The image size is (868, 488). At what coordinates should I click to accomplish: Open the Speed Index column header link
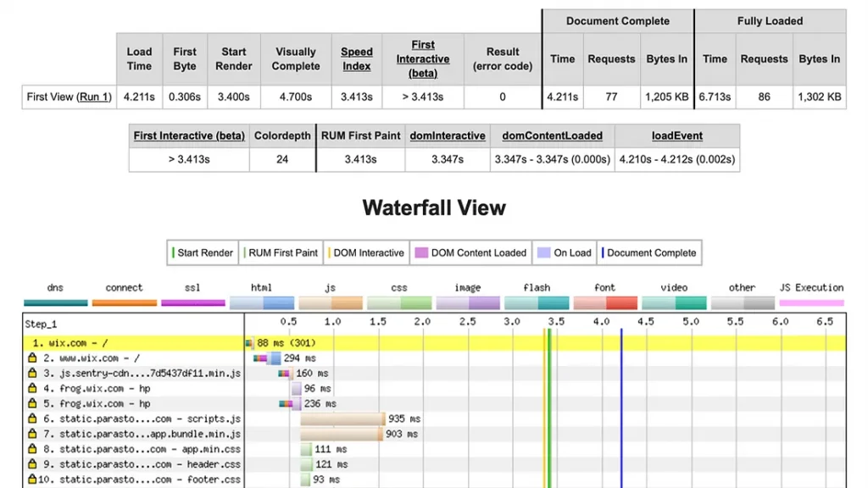pyautogui.click(x=357, y=58)
